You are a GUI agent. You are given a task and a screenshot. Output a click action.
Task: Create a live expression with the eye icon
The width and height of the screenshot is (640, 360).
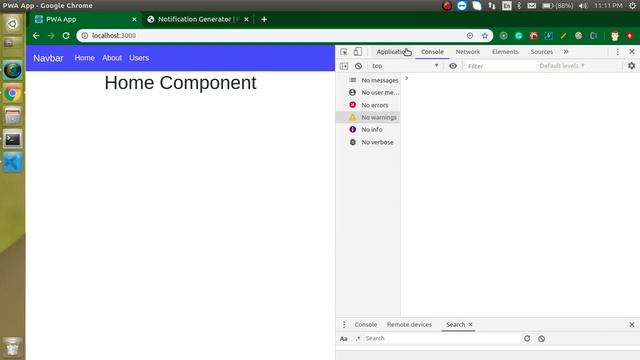(453, 66)
